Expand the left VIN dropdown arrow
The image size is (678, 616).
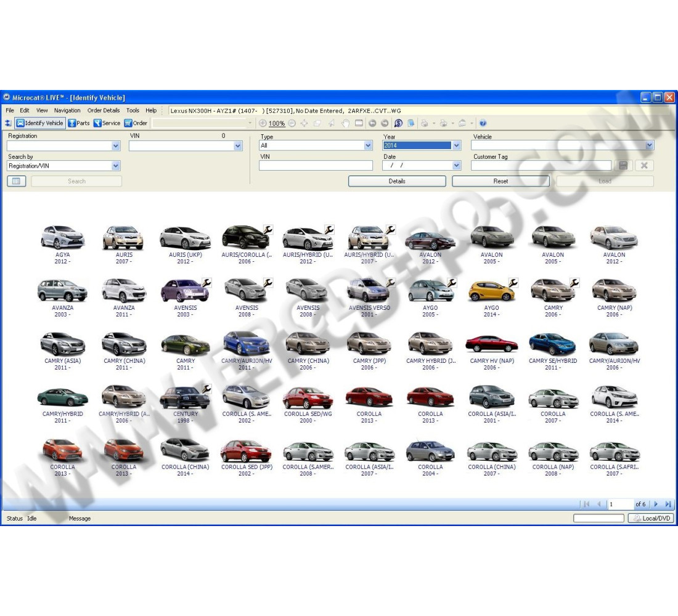(x=238, y=146)
